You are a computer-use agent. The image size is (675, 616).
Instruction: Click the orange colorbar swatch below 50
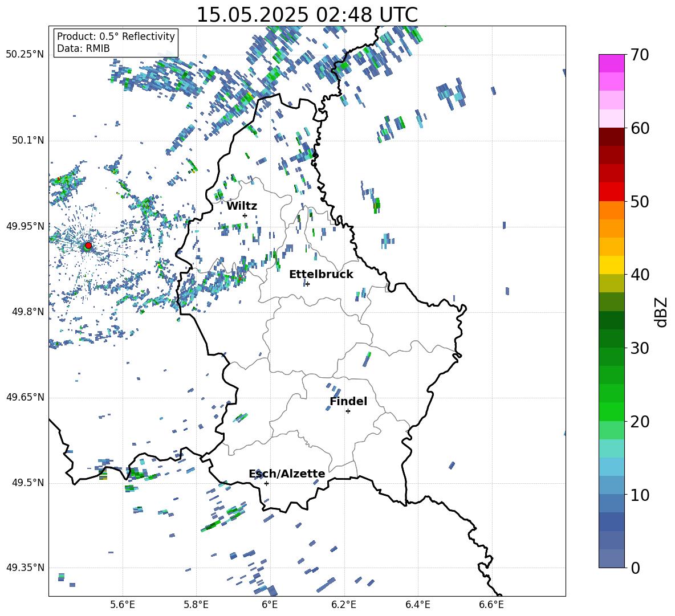(612, 210)
